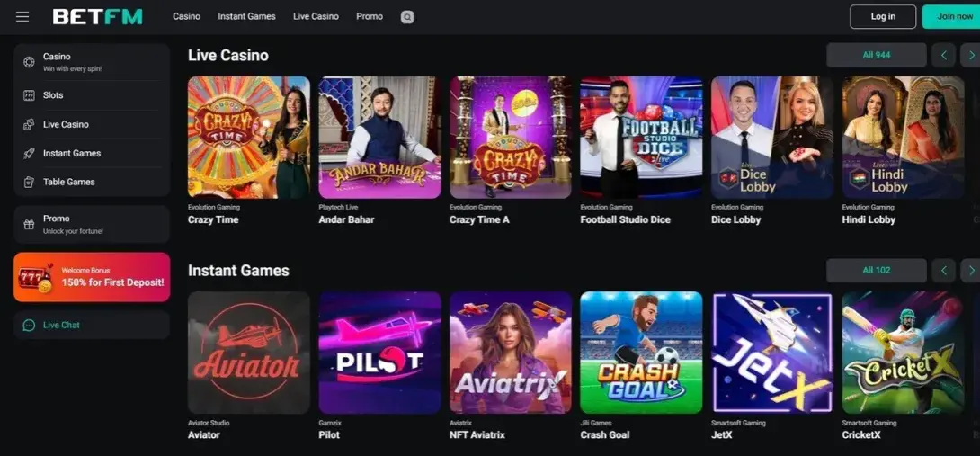Screen dimensions: 980x456
Task: Launch the Aviator game thumbnail
Action: (x=249, y=353)
